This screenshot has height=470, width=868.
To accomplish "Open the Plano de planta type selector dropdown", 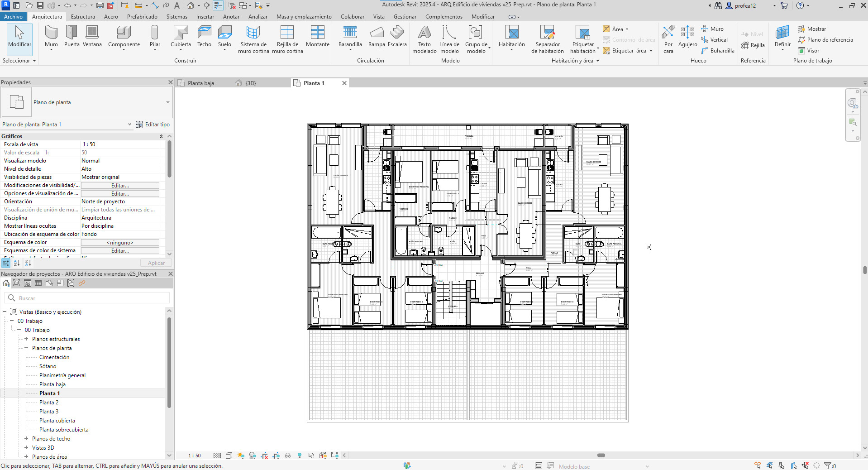I will [167, 102].
